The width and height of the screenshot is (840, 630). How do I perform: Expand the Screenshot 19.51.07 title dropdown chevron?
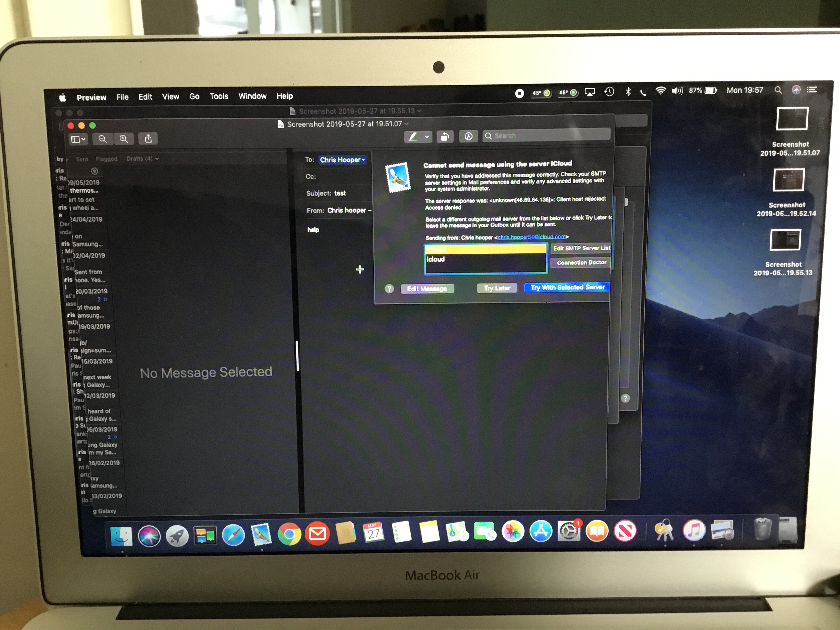pyautogui.click(x=407, y=124)
